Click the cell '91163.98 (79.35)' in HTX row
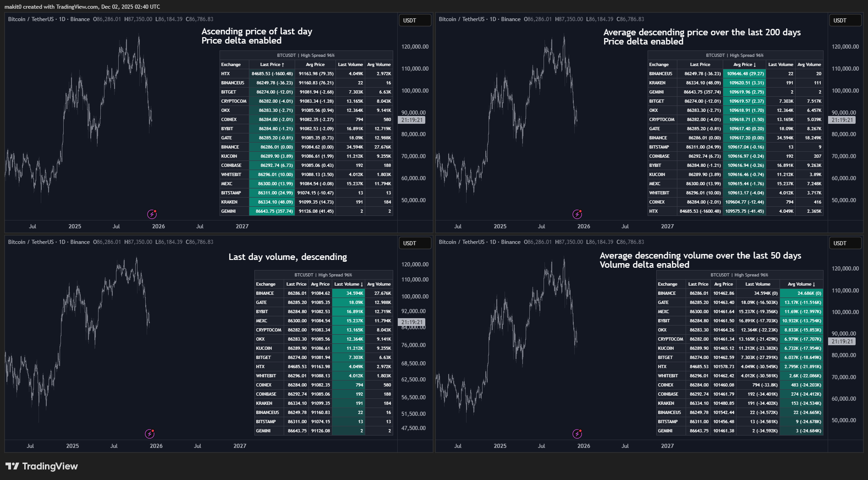Screen dimensions: 868x480 coord(315,74)
